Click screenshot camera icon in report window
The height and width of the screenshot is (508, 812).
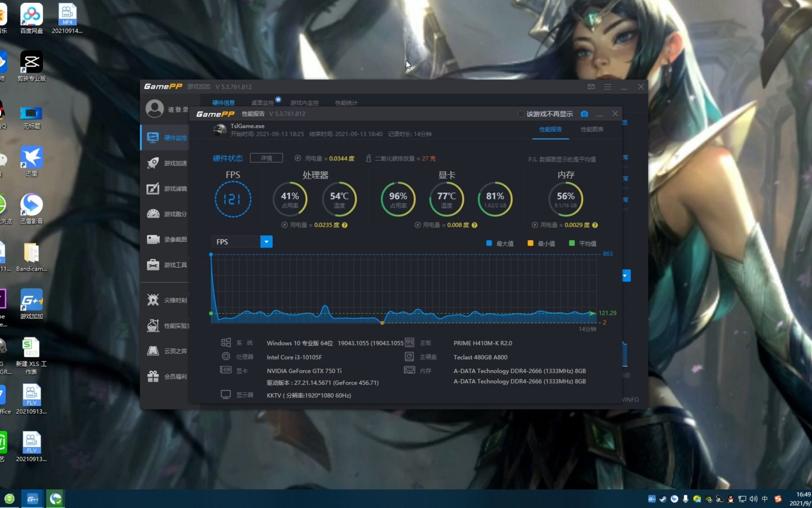click(x=584, y=114)
